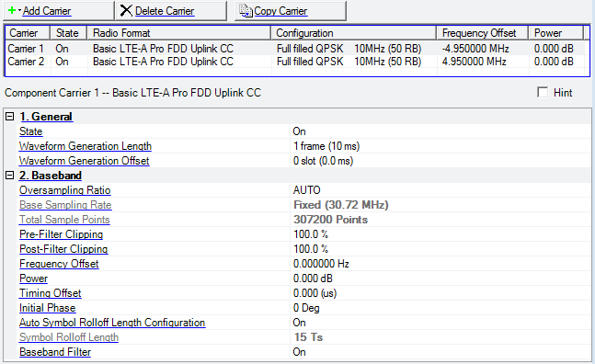Image resolution: width=595 pixels, height=364 pixels.
Task: Click the 307200 Points value
Action: [x=330, y=220]
